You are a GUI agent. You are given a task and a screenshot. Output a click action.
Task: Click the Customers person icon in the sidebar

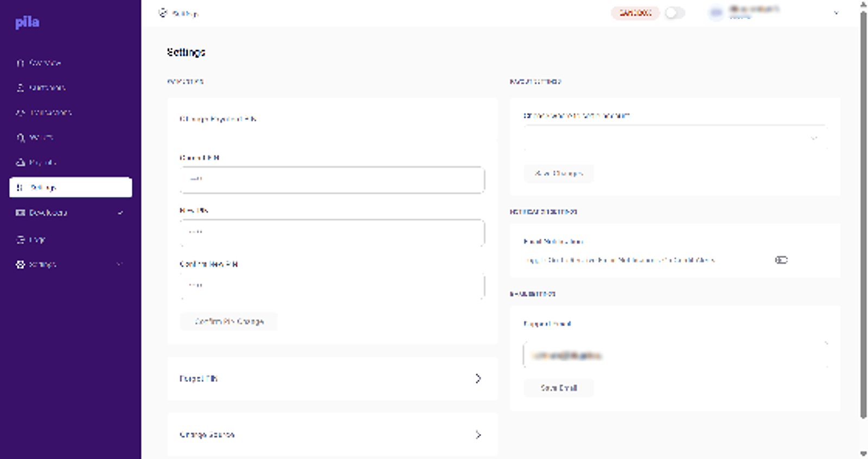(20, 87)
